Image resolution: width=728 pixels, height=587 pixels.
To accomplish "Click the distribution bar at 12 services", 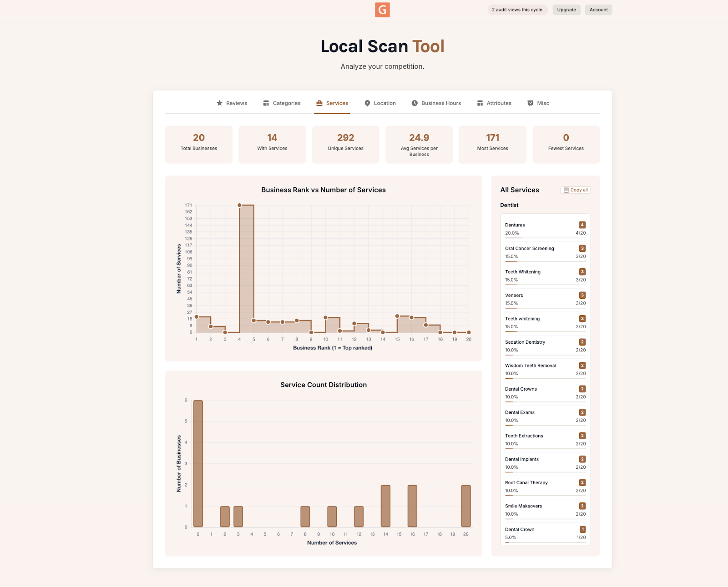I will 359,517.
